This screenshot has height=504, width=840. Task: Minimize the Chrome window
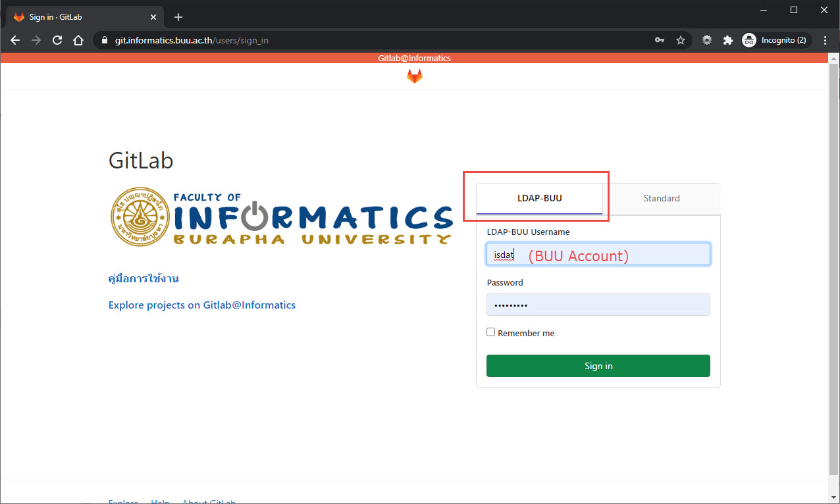764,10
